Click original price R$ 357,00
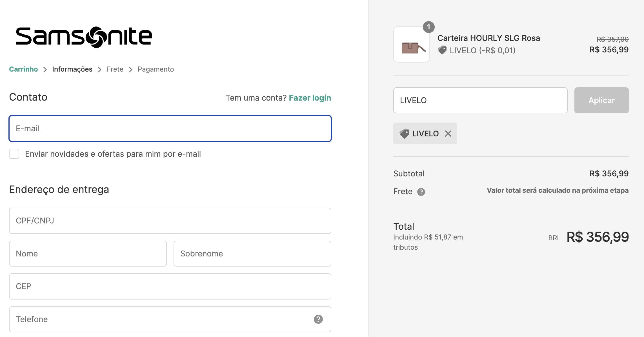The height and width of the screenshot is (337, 644). [x=612, y=39]
